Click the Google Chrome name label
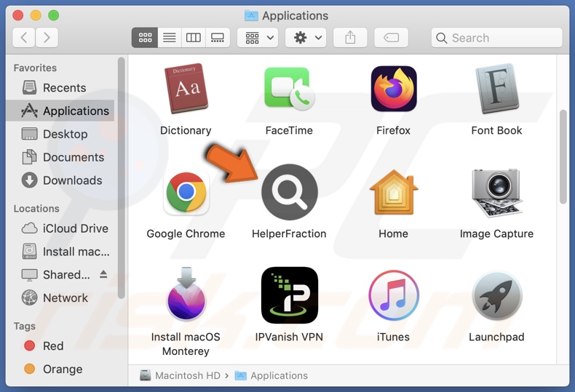This screenshot has width=575, height=392. point(186,233)
